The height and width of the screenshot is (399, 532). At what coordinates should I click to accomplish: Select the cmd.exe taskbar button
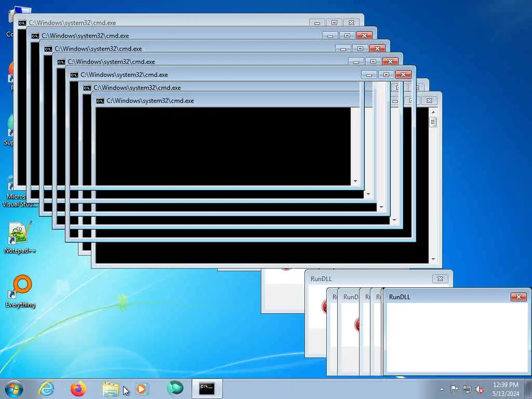pyautogui.click(x=207, y=389)
